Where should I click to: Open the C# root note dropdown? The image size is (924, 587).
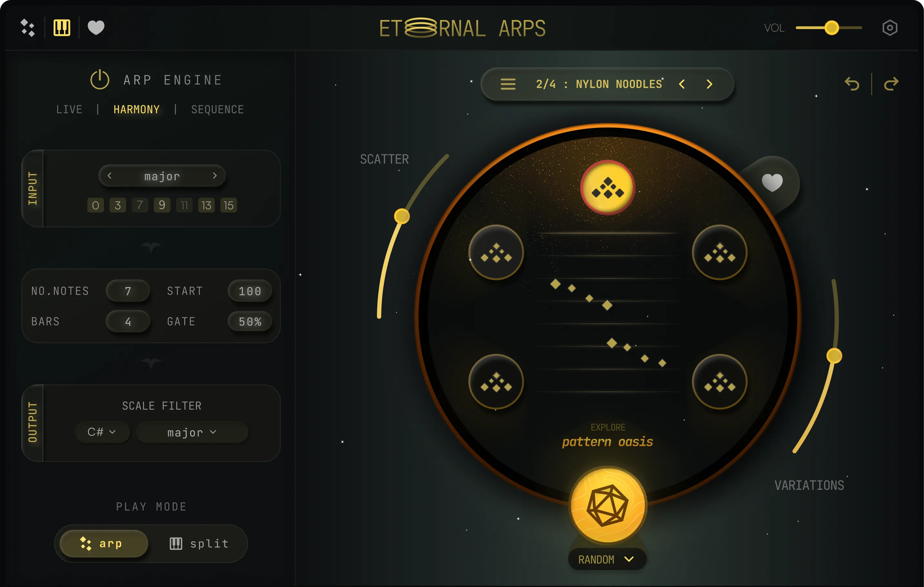(x=102, y=432)
